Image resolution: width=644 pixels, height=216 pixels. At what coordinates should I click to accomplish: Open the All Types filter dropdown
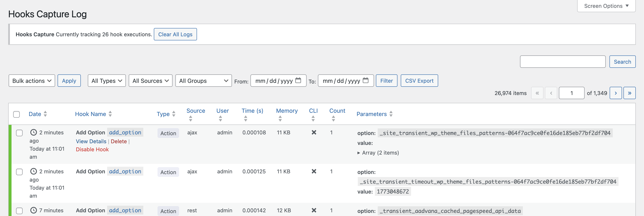[107, 81]
